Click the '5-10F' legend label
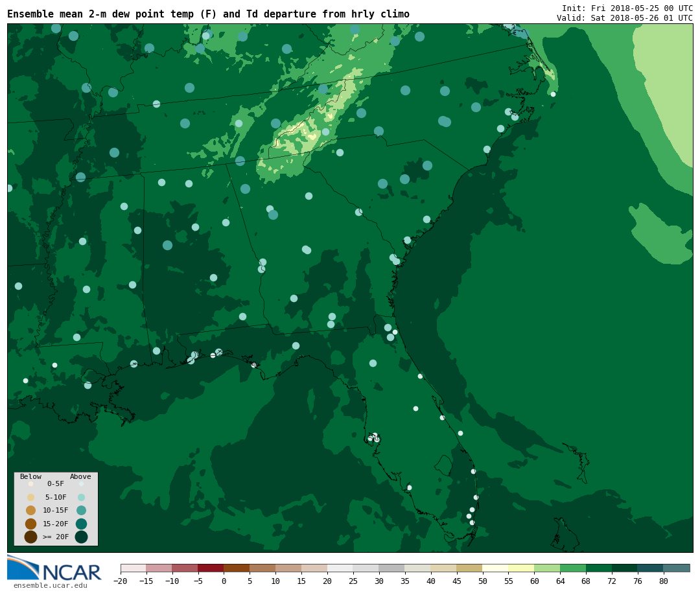 pyautogui.click(x=56, y=497)
